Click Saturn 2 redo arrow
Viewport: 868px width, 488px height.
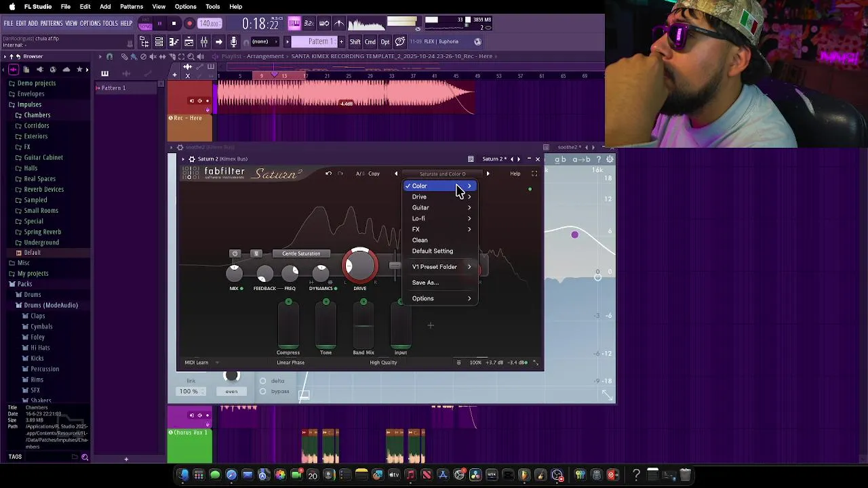point(340,174)
